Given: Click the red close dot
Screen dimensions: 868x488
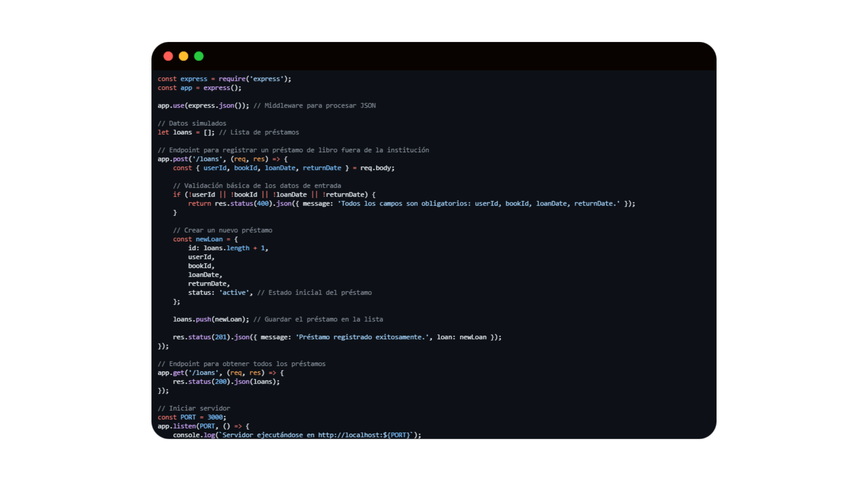Looking at the screenshot, I should tap(168, 56).
